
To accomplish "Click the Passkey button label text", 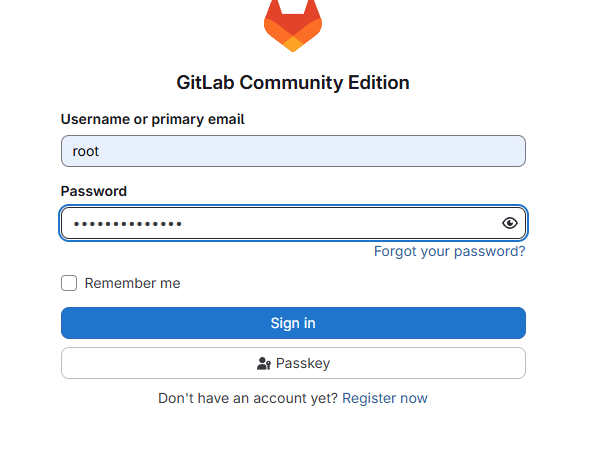I will 303,363.
